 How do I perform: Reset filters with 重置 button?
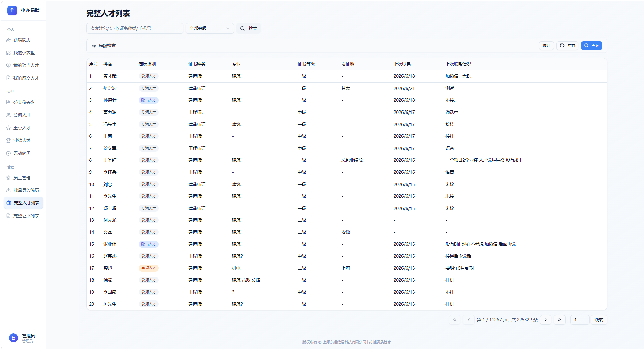coord(568,45)
